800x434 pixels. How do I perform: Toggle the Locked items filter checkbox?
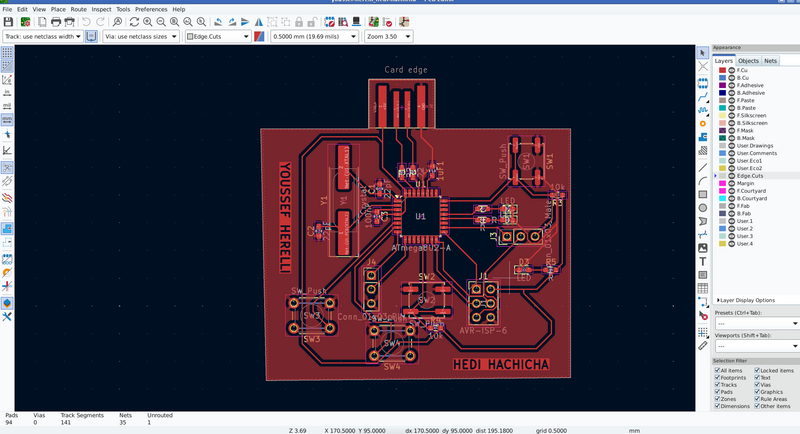pyautogui.click(x=756, y=370)
